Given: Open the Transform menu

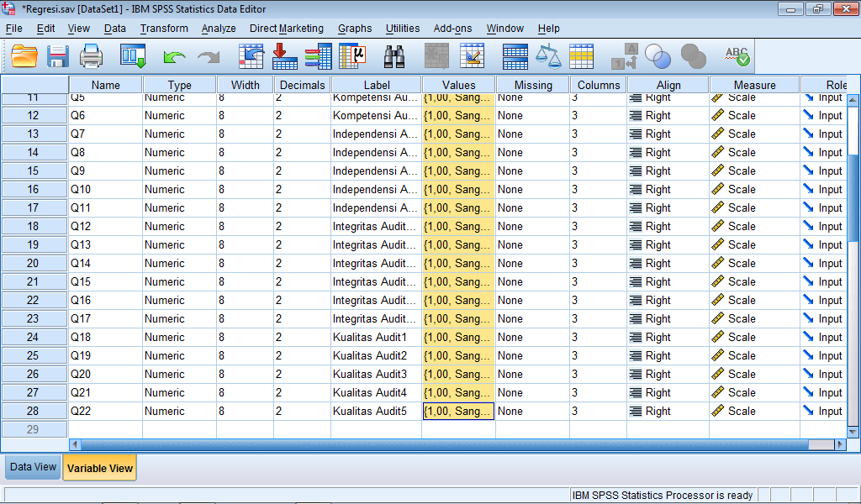Looking at the screenshot, I should coord(164,29).
